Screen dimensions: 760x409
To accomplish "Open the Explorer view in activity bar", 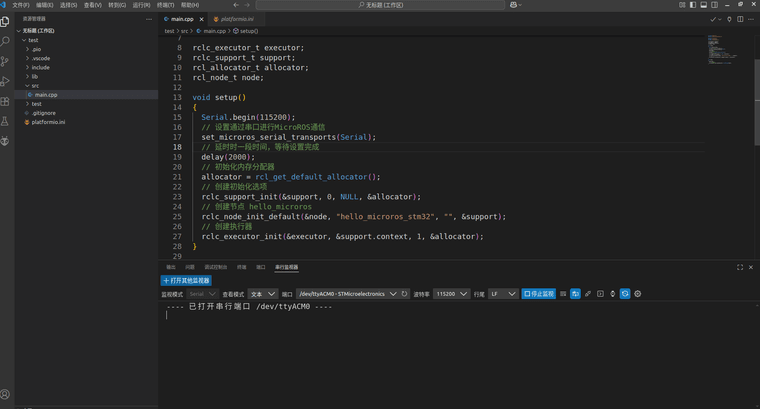I will coord(5,22).
